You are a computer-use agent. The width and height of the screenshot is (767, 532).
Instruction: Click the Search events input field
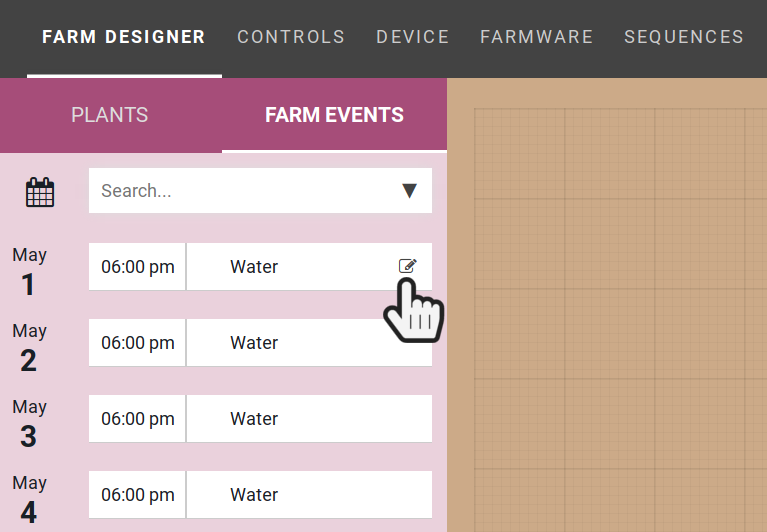(240, 191)
